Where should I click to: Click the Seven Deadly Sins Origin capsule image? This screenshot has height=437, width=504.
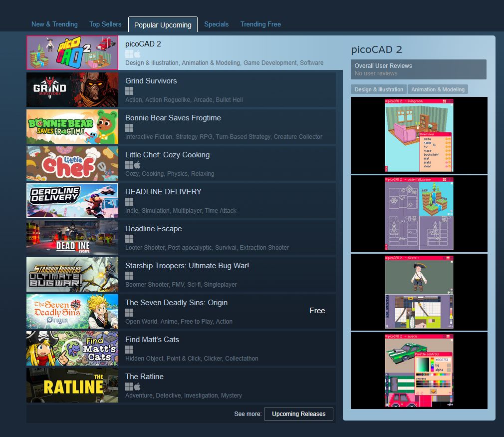point(72,312)
